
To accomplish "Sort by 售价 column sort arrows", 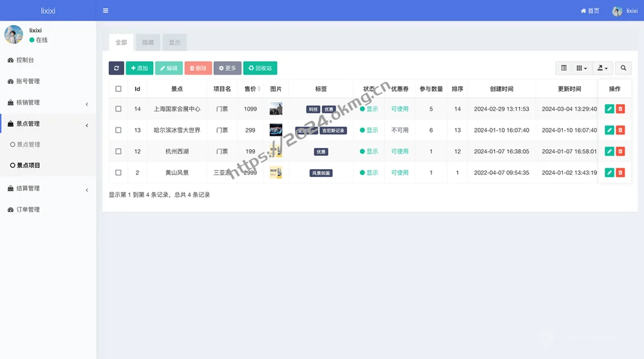I will coord(259,89).
